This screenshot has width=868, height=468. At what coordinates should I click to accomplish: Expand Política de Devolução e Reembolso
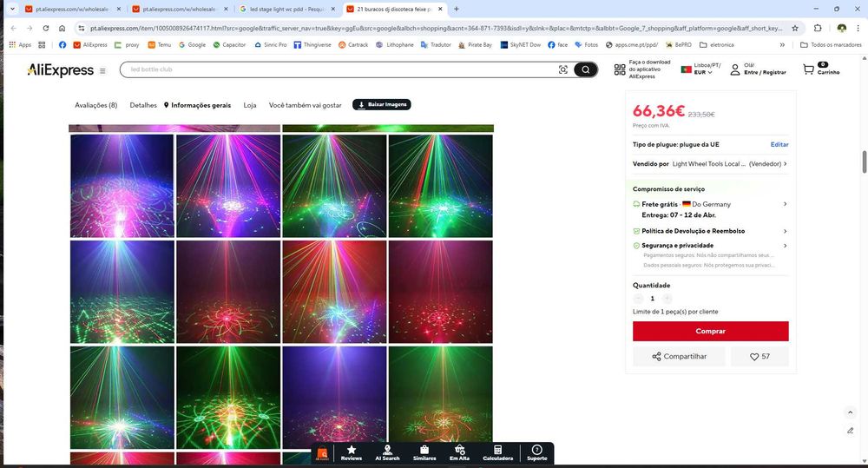[785, 231]
